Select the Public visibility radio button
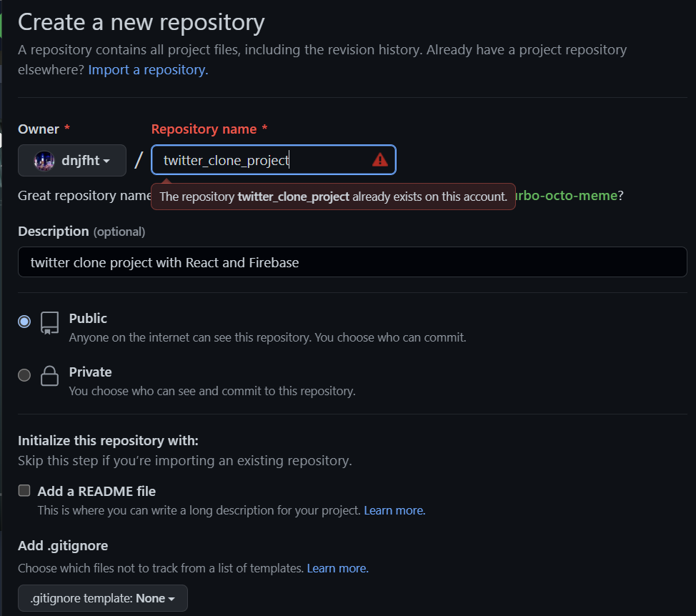Viewport: 696px width, 616px height. coord(24,322)
